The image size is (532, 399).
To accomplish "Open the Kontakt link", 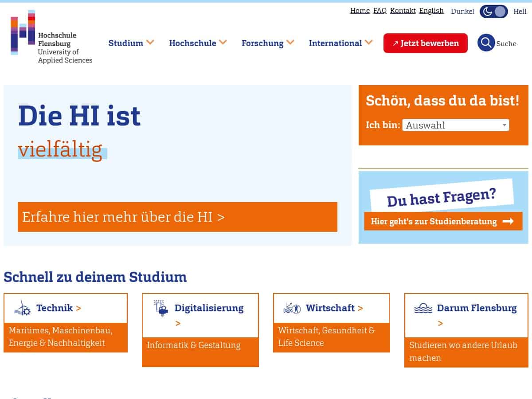I will [x=403, y=11].
